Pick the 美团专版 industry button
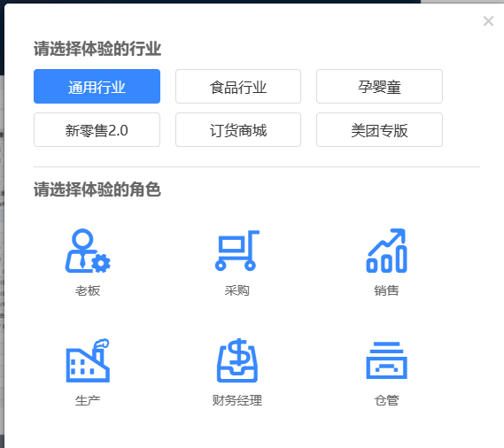The height and width of the screenshot is (448, 504). click(379, 130)
